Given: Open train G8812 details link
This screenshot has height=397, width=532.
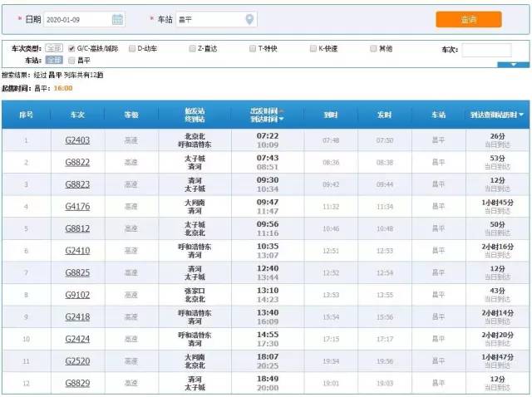Looking at the screenshot, I should [77, 228].
